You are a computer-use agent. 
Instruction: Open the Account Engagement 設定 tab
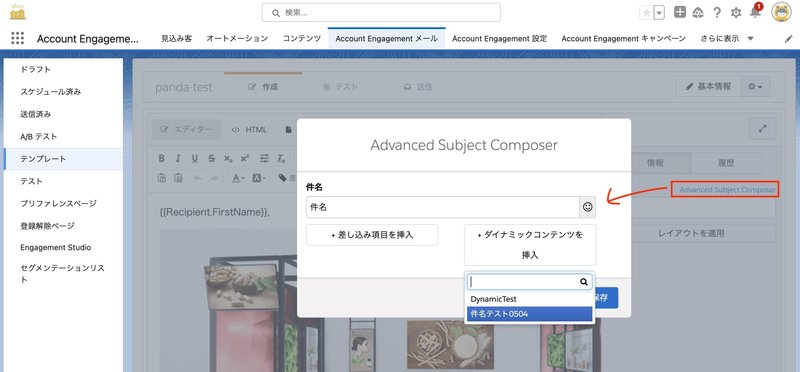coord(499,38)
